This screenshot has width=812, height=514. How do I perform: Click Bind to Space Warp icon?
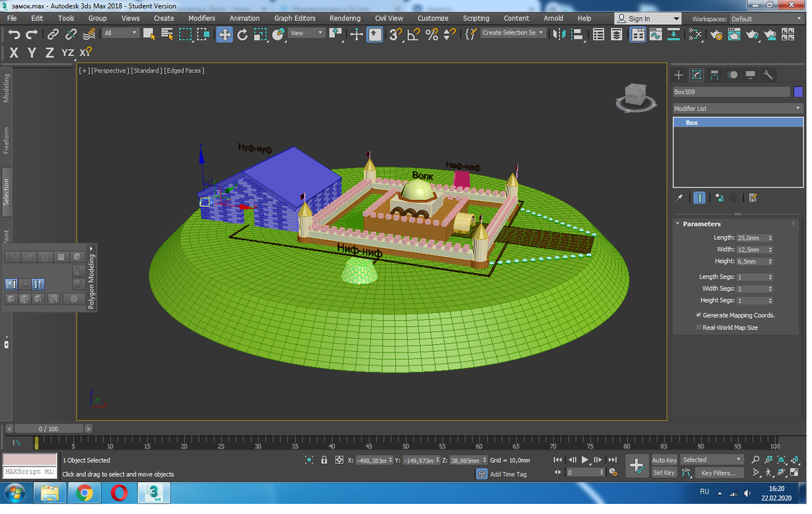[x=89, y=34]
